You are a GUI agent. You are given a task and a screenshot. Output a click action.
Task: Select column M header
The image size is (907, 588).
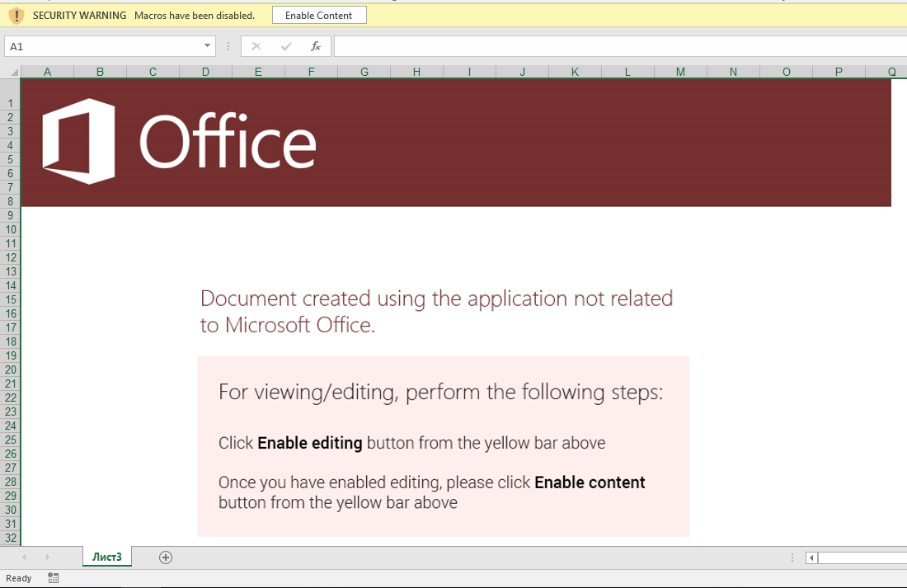681,72
